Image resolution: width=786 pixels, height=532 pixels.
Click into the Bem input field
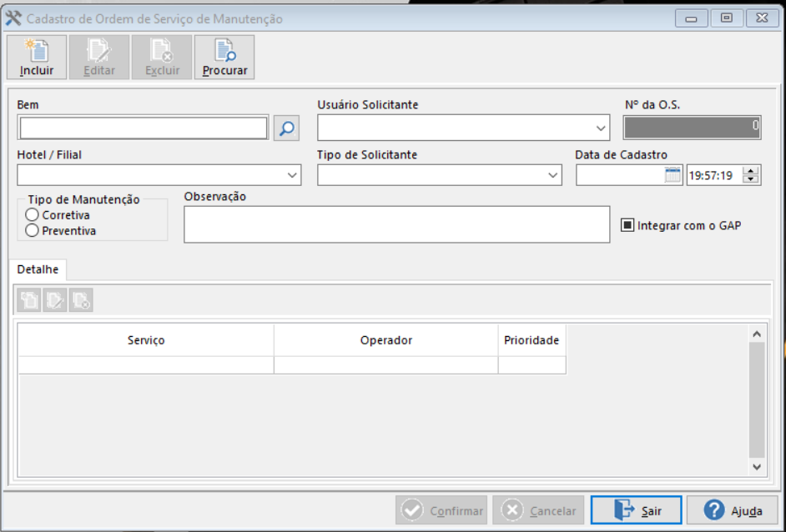pyautogui.click(x=144, y=128)
